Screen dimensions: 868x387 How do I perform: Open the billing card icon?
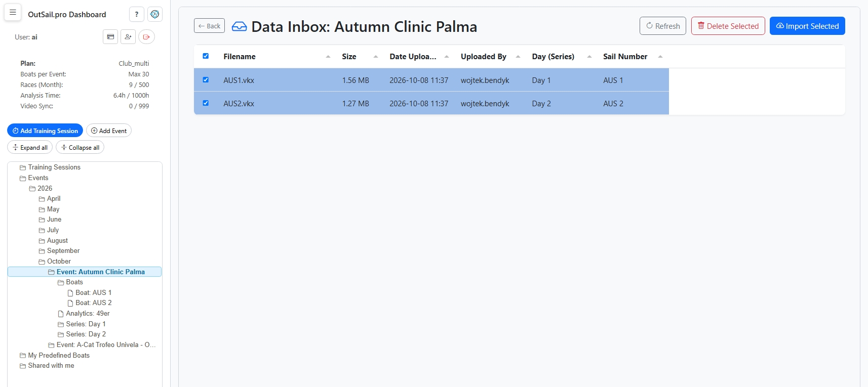(110, 37)
